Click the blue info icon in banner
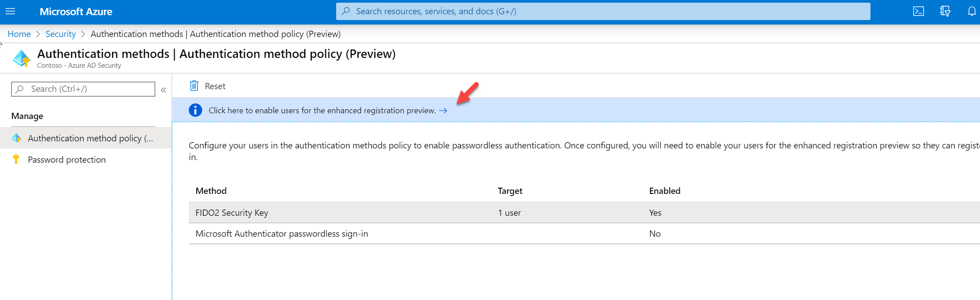 pos(195,110)
